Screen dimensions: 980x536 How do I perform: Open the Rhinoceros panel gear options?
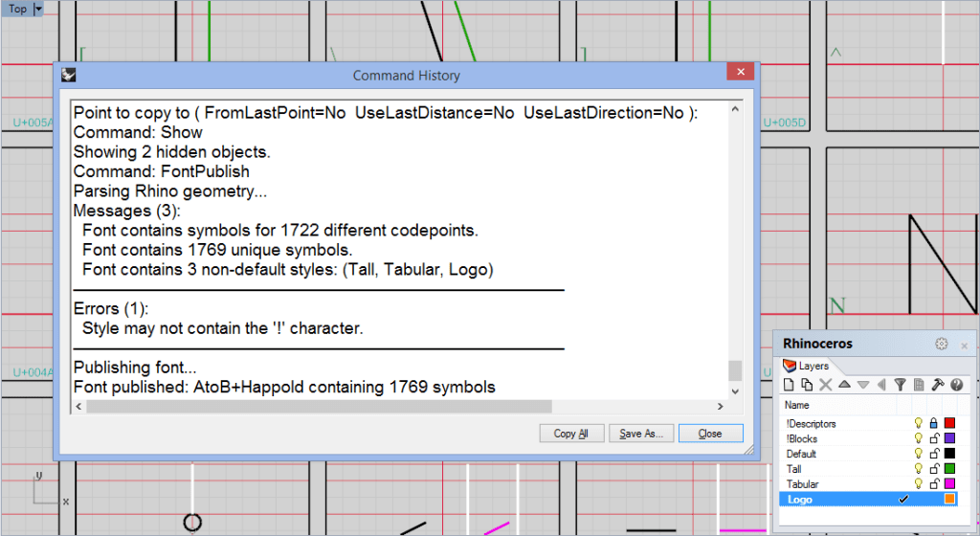coord(941,344)
